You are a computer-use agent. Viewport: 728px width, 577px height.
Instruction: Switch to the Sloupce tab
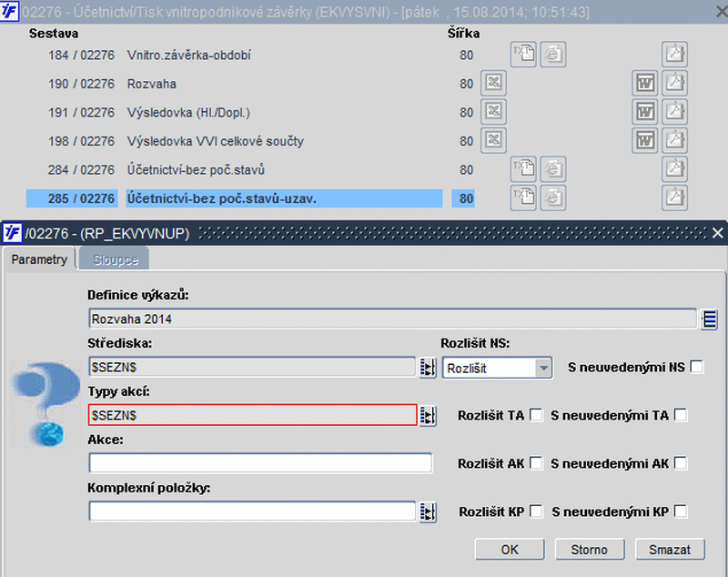[x=116, y=259]
